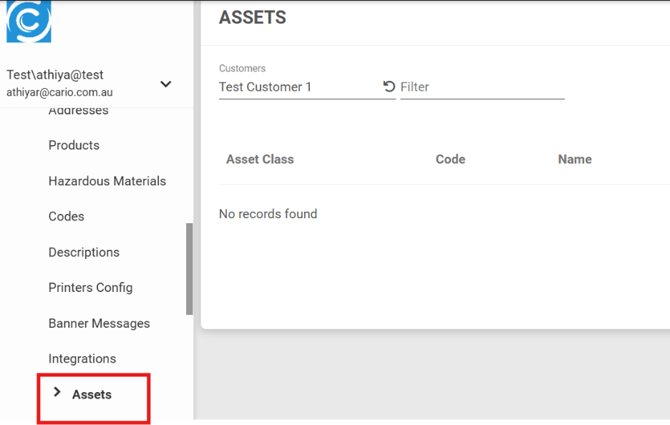
Task: Click the sidebar vertical scrollbar
Action: coord(189,268)
